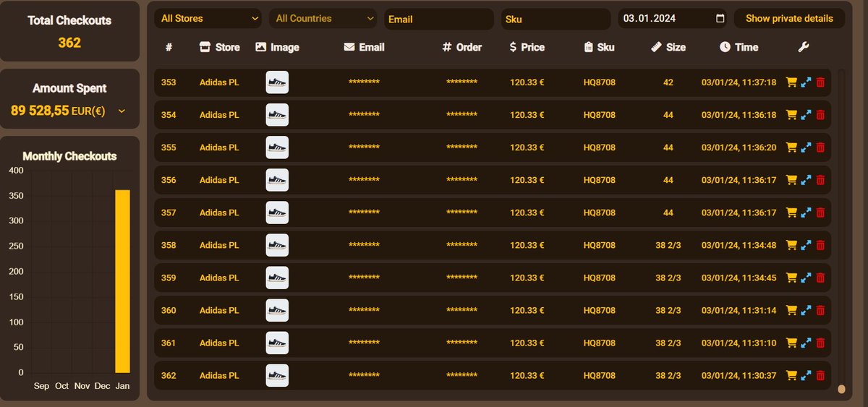The height and width of the screenshot is (407, 868).
Task: Expand row 353 details with arrows icon
Action: tap(807, 82)
